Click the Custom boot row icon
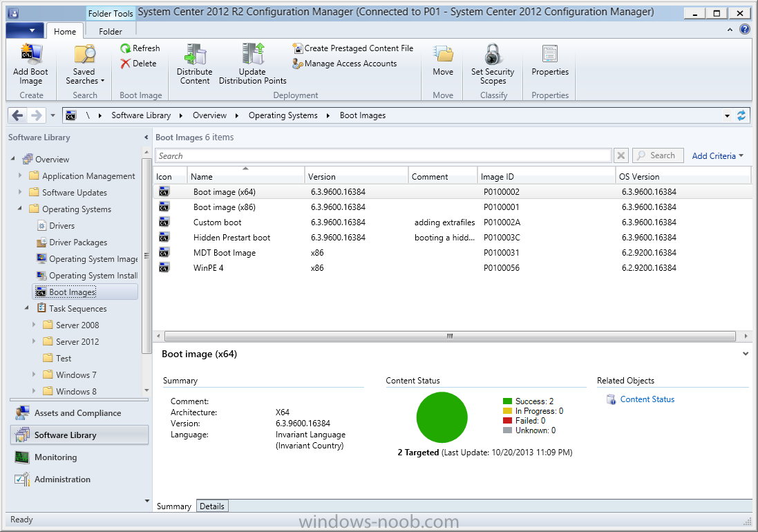The height and width of the screenshot is (532, 758). pyautogui.click(x=164, y=222)
